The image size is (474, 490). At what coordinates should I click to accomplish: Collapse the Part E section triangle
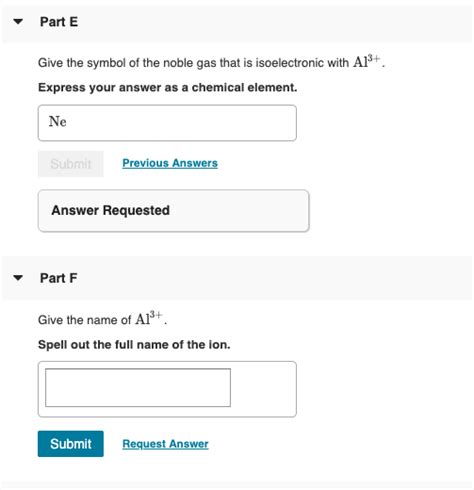pyautogui.click(x=18, y=22)
